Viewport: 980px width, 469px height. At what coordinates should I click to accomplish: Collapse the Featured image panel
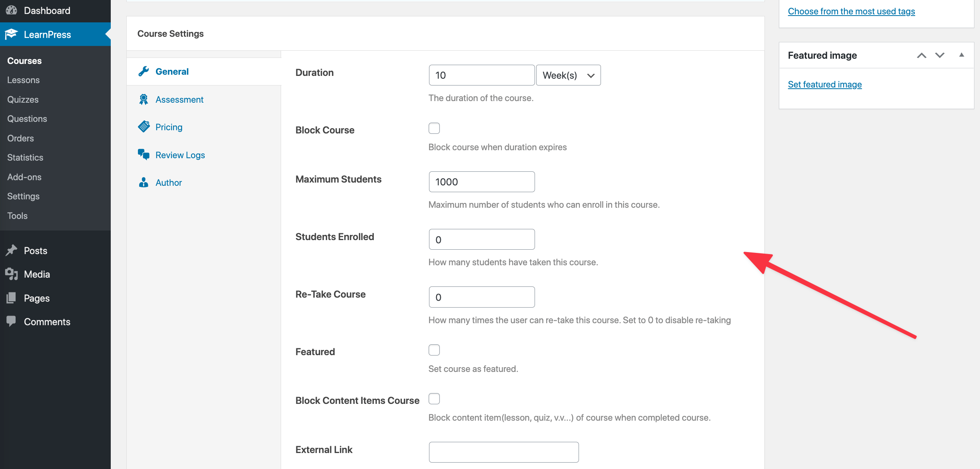point(962,55)
